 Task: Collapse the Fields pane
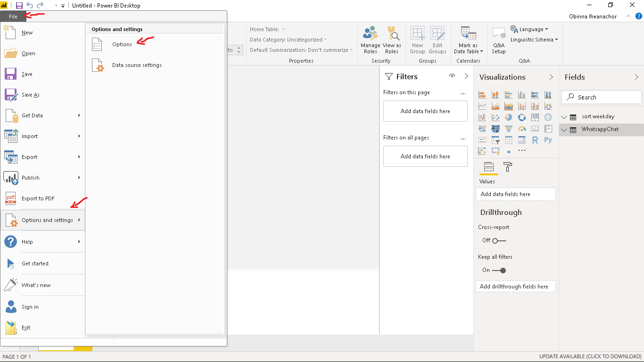(x=636, y=77)
